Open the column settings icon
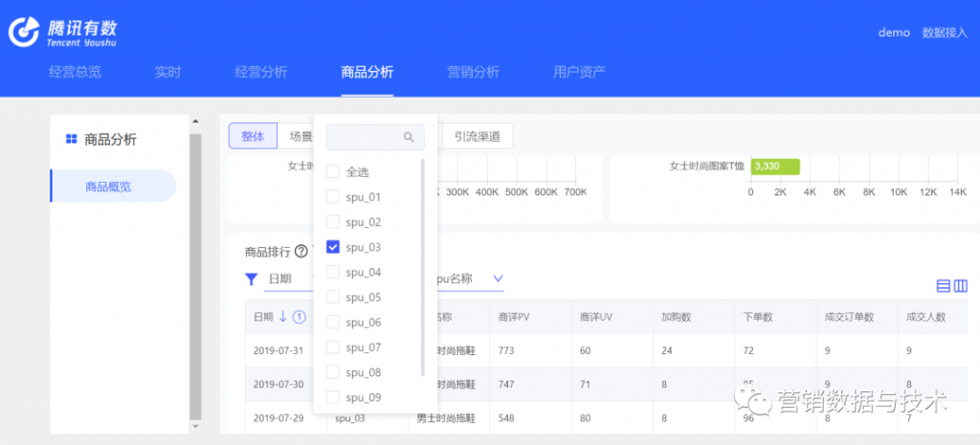Viewport: 980px width, 445px height. click(x=962, y=286)
